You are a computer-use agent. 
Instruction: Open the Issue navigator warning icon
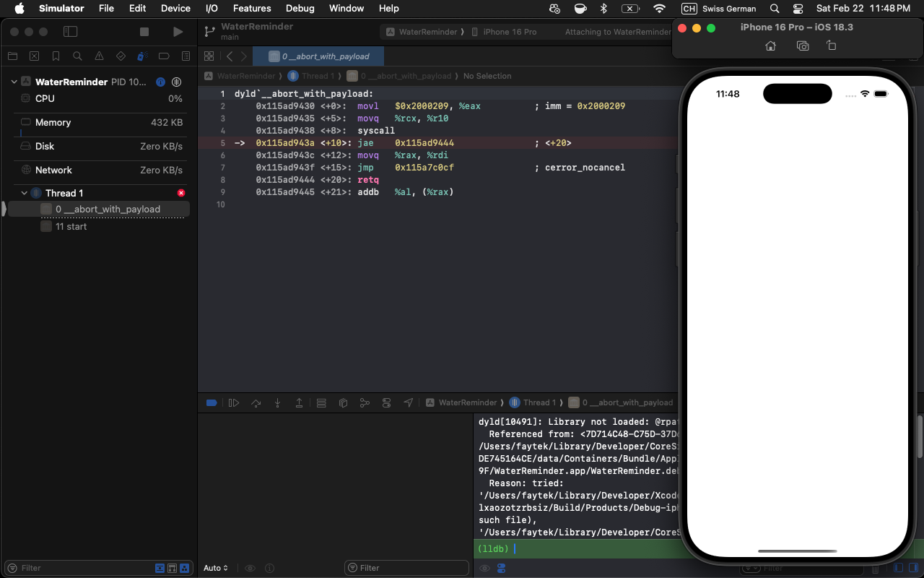[99, 56]
